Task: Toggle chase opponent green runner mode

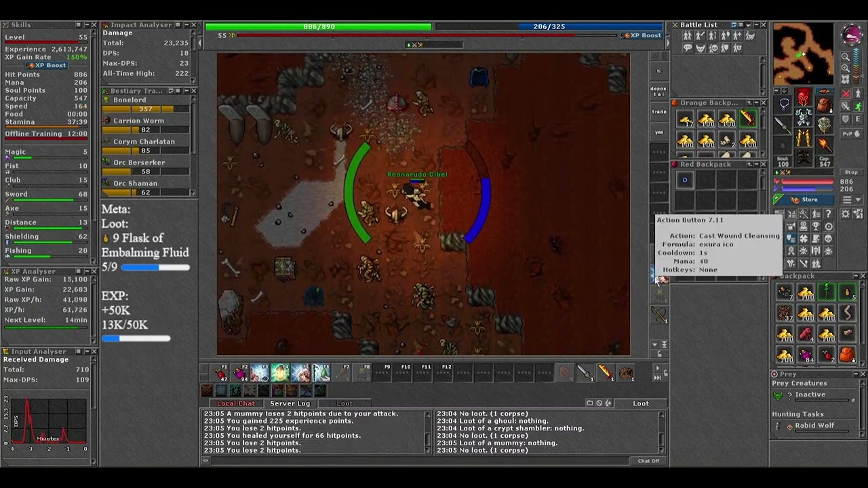Action: [858, 106]
